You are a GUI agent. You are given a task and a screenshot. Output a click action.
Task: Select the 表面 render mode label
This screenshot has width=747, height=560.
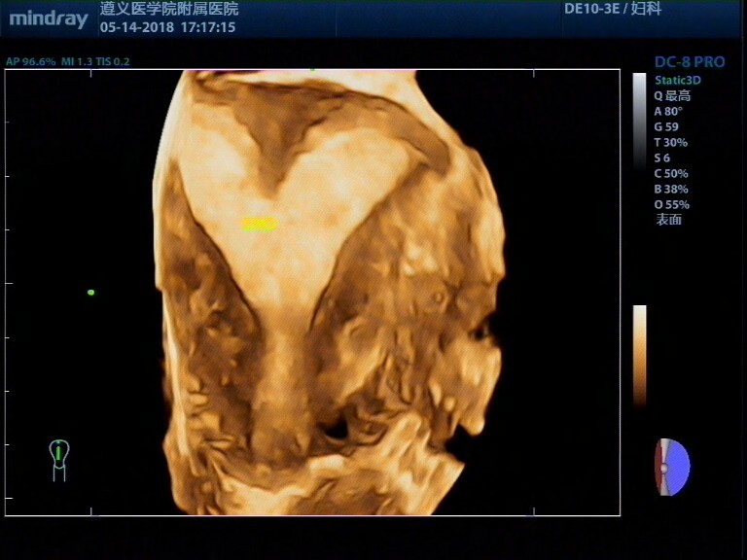[668, 220]
